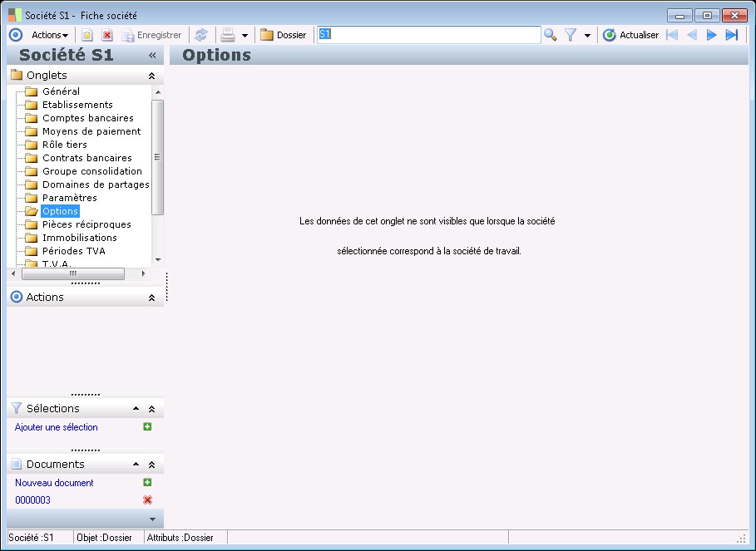
Task: Go to last record arrow
Action: point(732,35)
